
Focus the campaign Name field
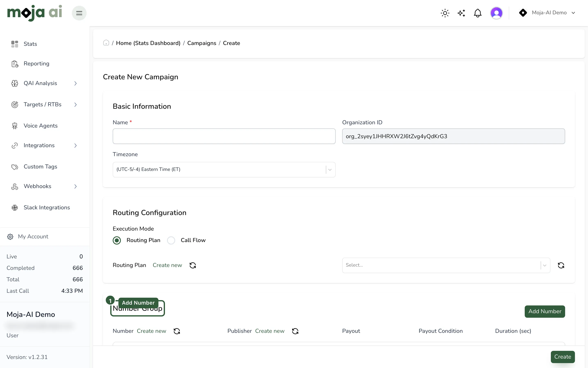(224, 136)
